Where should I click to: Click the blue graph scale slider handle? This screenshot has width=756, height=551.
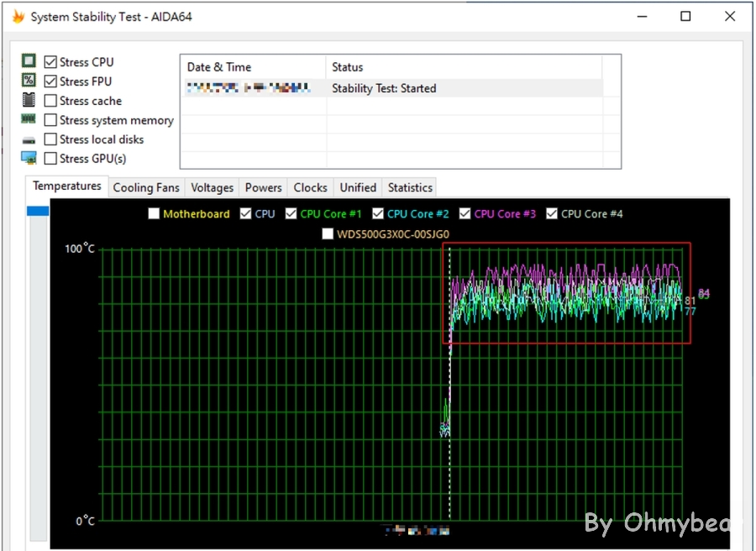click(x=38, y=211)
